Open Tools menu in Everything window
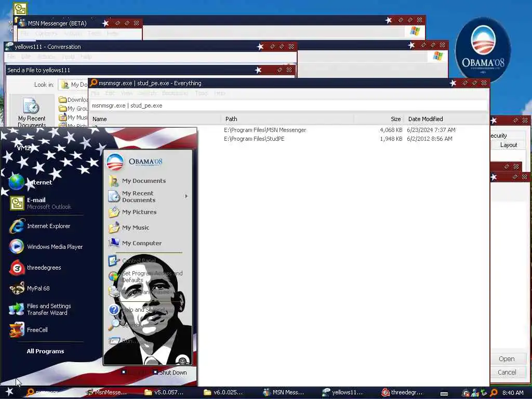The height and width of the screenshot is (399, 532). [201, 93]
